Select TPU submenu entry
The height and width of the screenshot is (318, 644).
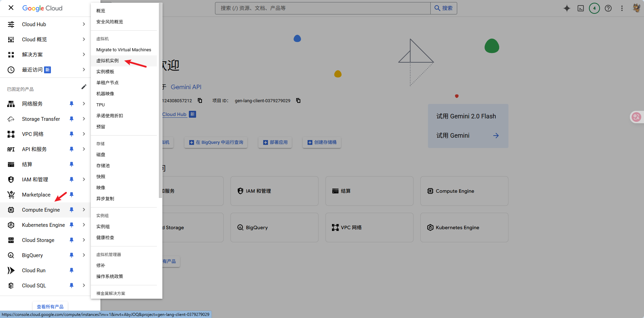tap(124, 105)
